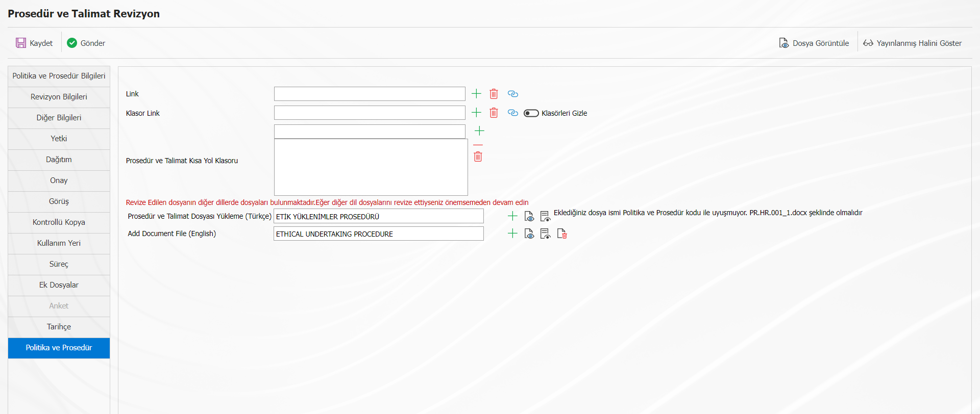Upload Turkish document with green plus

[x=512, y=216]
